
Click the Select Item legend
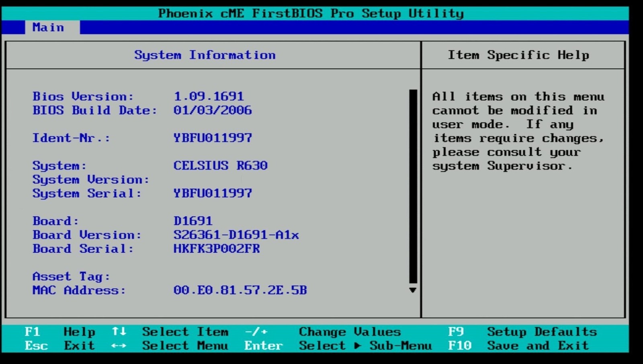pos(185,332)
